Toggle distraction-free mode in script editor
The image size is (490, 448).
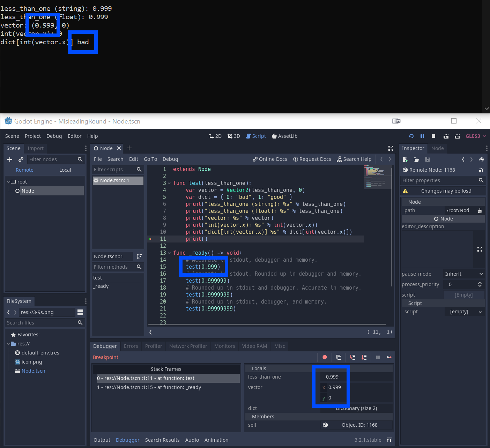point(391,148)
